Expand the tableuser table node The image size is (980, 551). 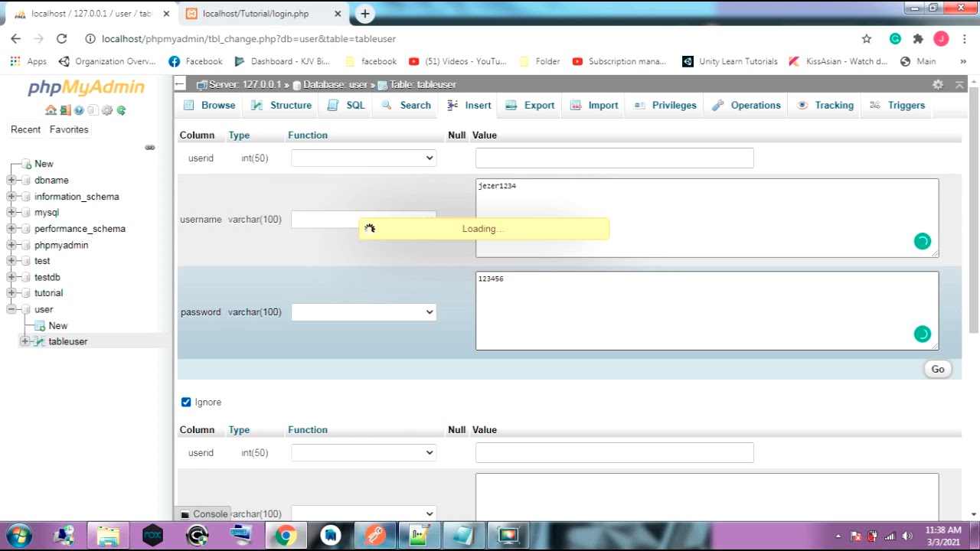coord(25,341)
